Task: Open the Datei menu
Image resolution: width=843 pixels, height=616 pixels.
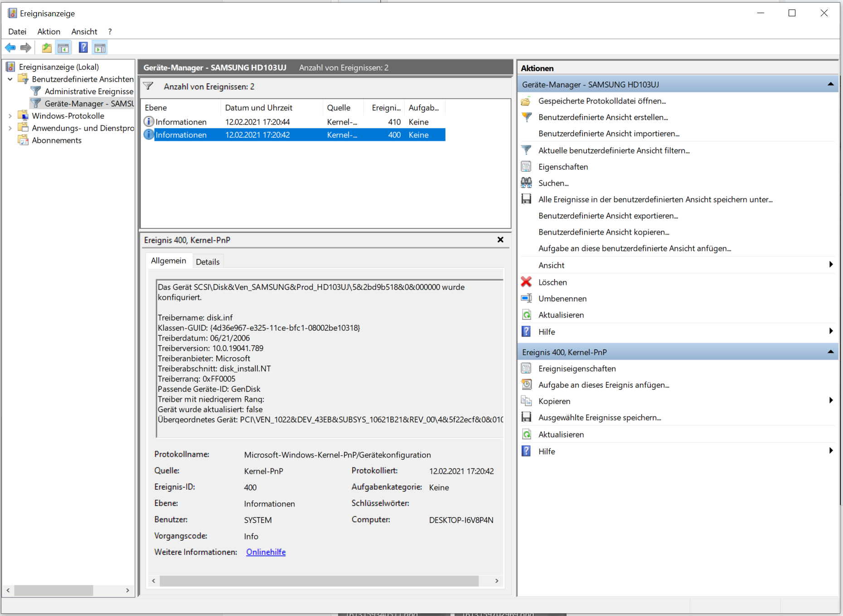Action: tap(17, 32)
